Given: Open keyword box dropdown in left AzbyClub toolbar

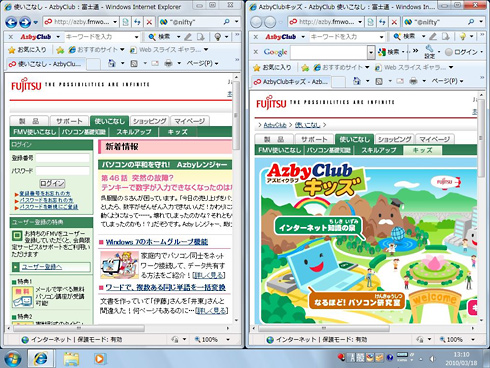Looking at the screenshot, I should coord(136,37).
